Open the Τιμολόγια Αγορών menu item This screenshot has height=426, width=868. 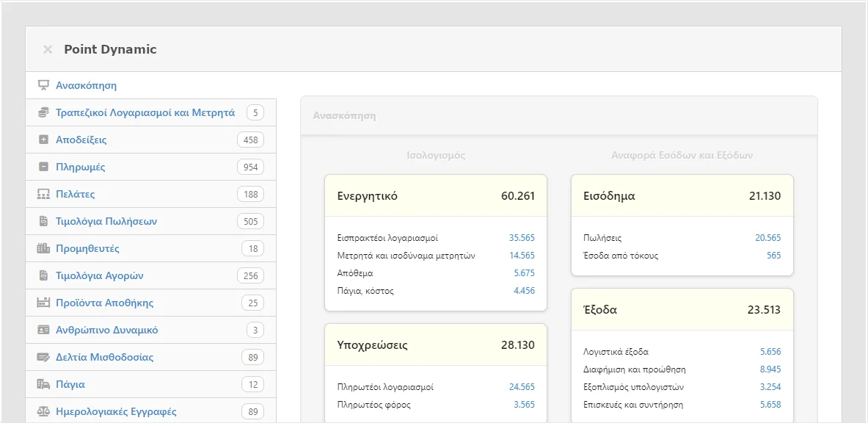[x=99, y=275]
